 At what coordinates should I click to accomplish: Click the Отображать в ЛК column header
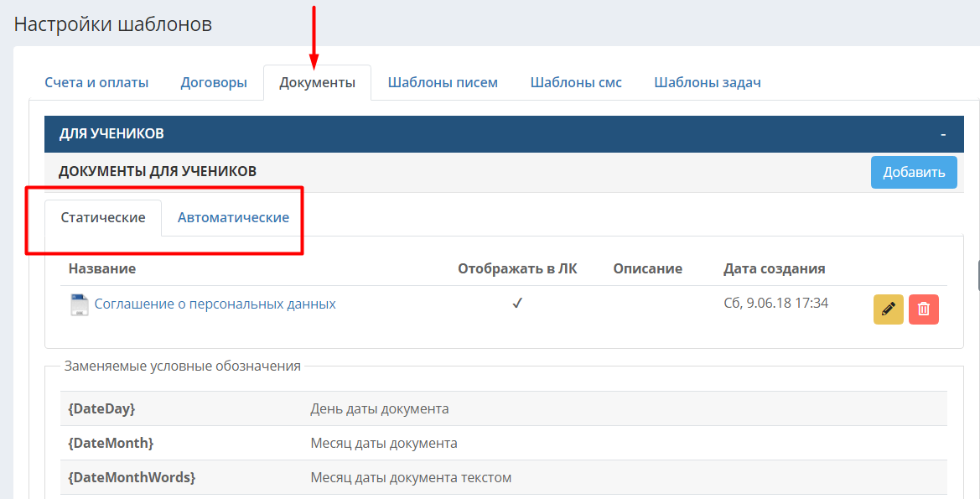(517, 269)
